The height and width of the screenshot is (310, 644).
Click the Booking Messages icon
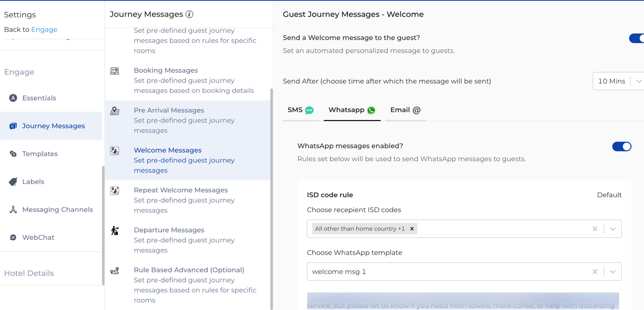coord(115,71)
